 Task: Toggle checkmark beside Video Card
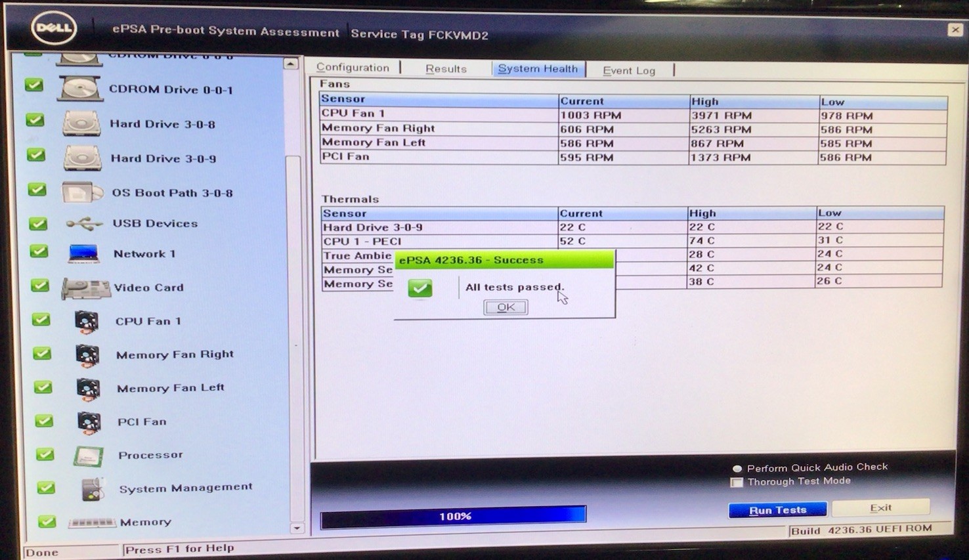click(40, 286)
